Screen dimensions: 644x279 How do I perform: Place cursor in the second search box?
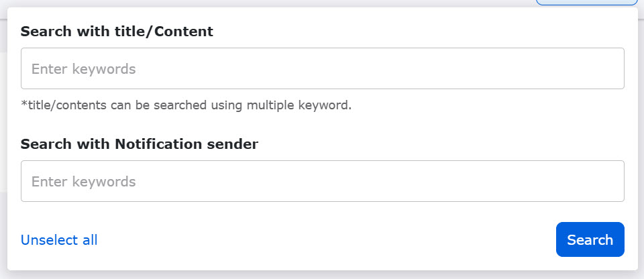coord(268,181)
